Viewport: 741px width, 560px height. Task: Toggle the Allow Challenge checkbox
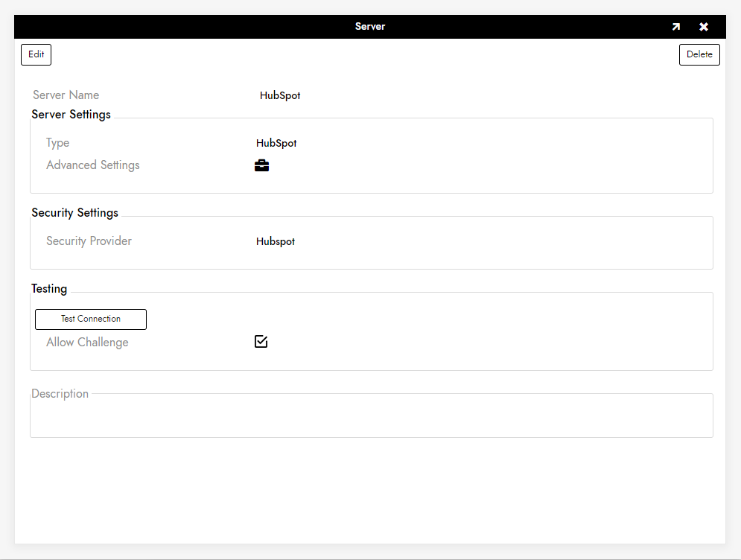[261, 342]
